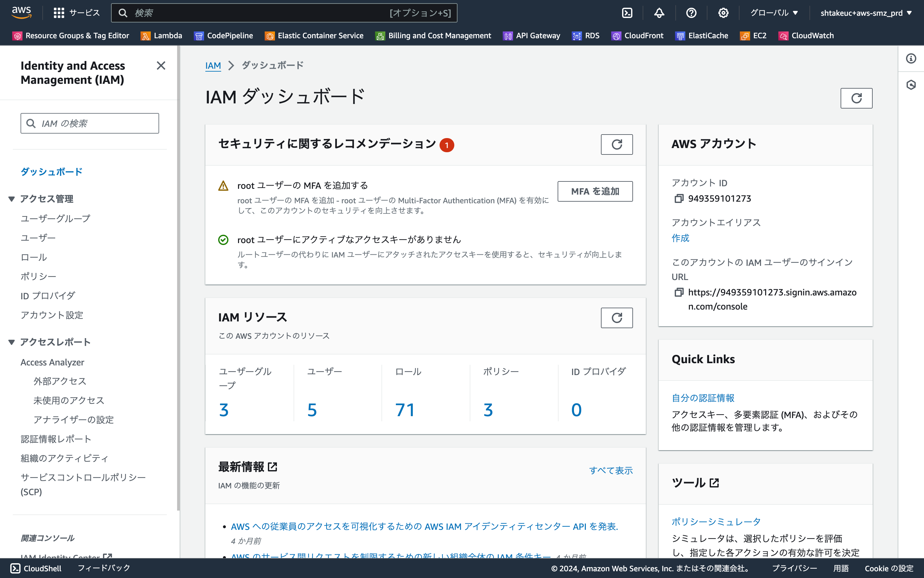This screenshot has height=578, width=924.
Task: Open notifications bell icon
Action: point(659,13)
